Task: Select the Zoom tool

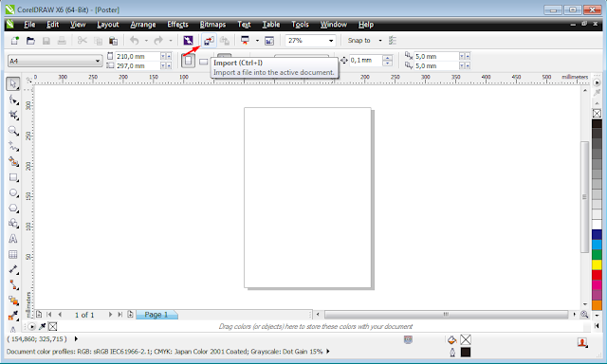Action: [13, 131]
